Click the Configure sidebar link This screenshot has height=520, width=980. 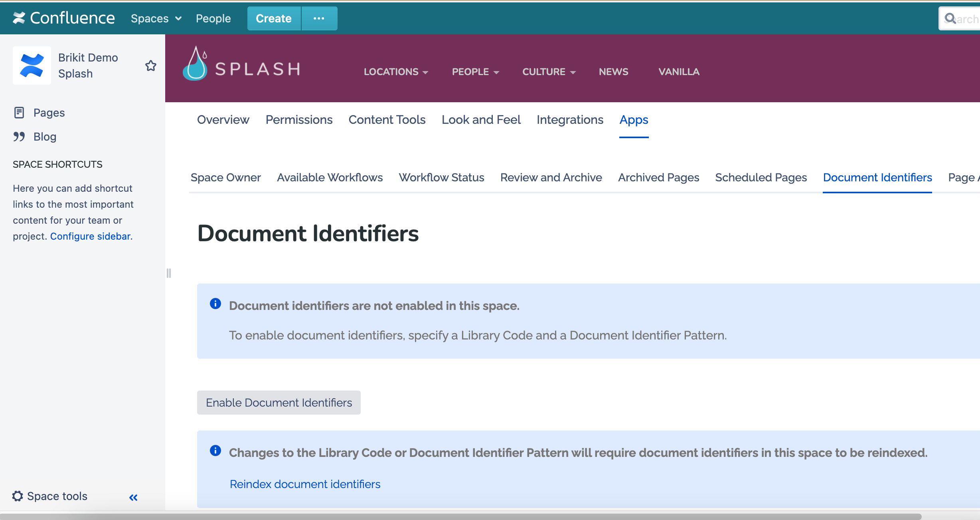tap(90, 236)
